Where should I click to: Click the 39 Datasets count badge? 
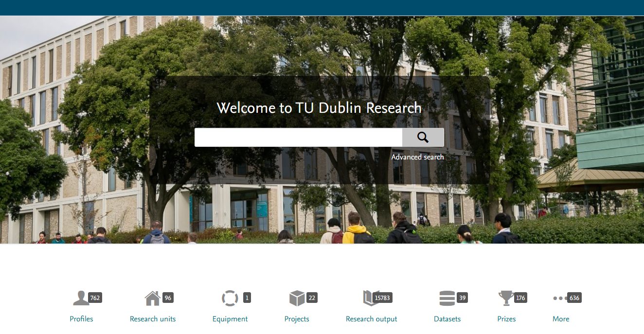(x=462, y=298)
